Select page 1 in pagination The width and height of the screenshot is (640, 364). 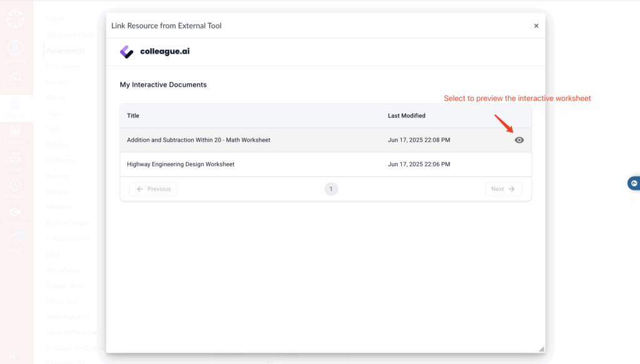point(331,189)
